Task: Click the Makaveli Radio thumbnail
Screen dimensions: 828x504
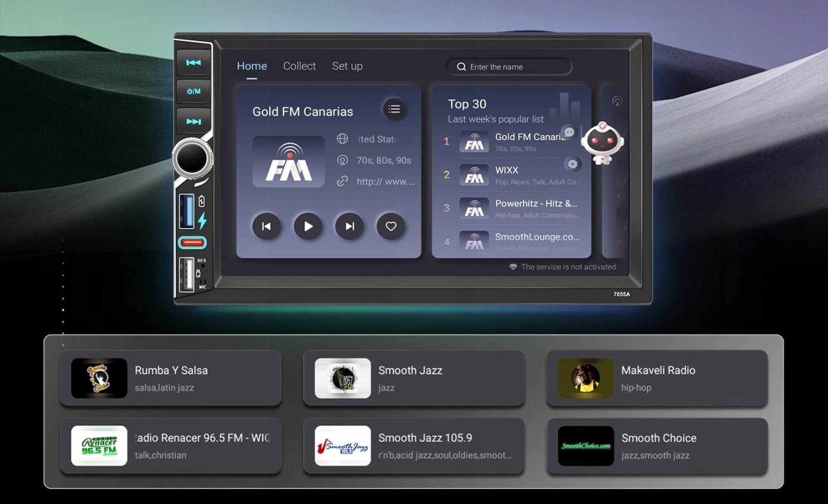Action: (586, 378)
